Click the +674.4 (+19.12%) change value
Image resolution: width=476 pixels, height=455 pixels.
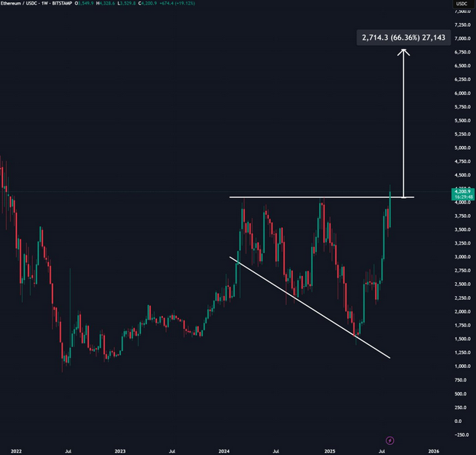[x=178, y=3]
